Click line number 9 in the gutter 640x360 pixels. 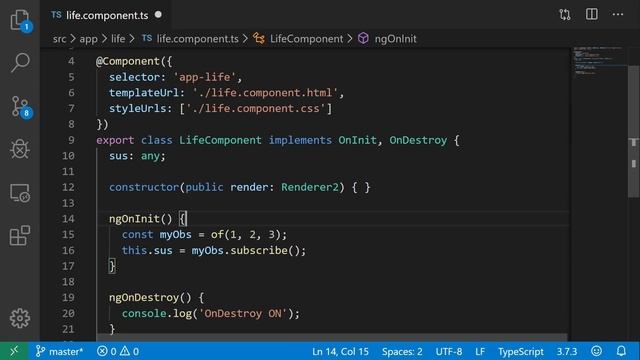click(71, 140)
